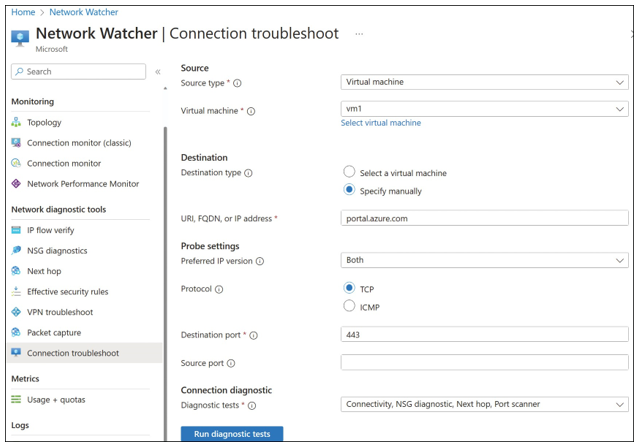
Task: Open VPN troubleshoot menu item
Action: tap(60, 312)
